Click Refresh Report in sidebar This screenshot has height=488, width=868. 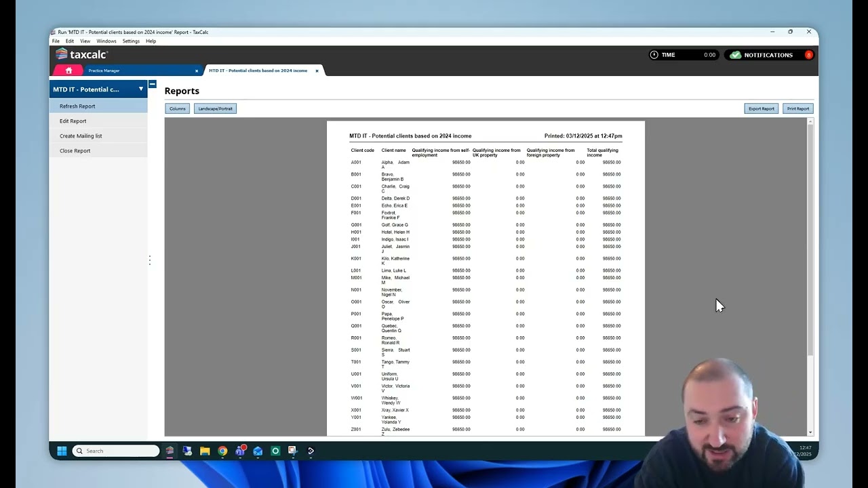click(98, 106)
